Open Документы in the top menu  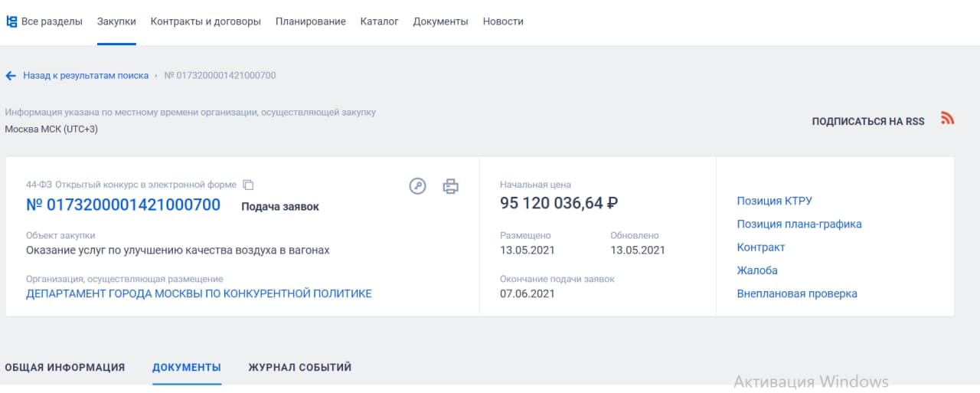coord(441,21)
